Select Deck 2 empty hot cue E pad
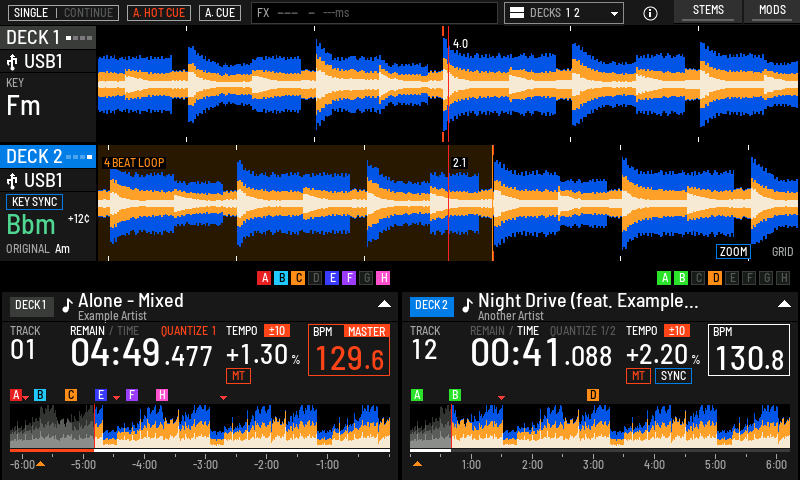This screenshot has width=800, height=480. 732,278
